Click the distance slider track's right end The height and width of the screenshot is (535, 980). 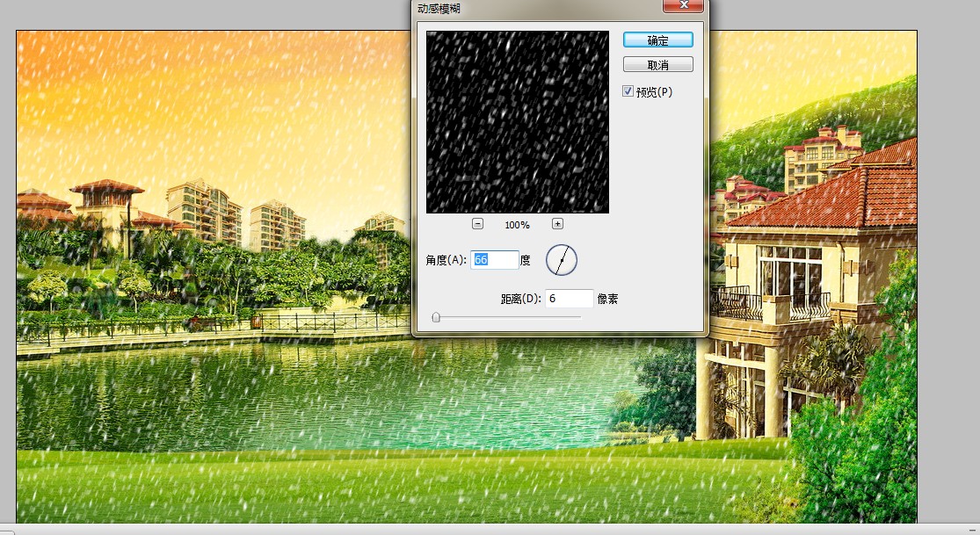point(578,317)
